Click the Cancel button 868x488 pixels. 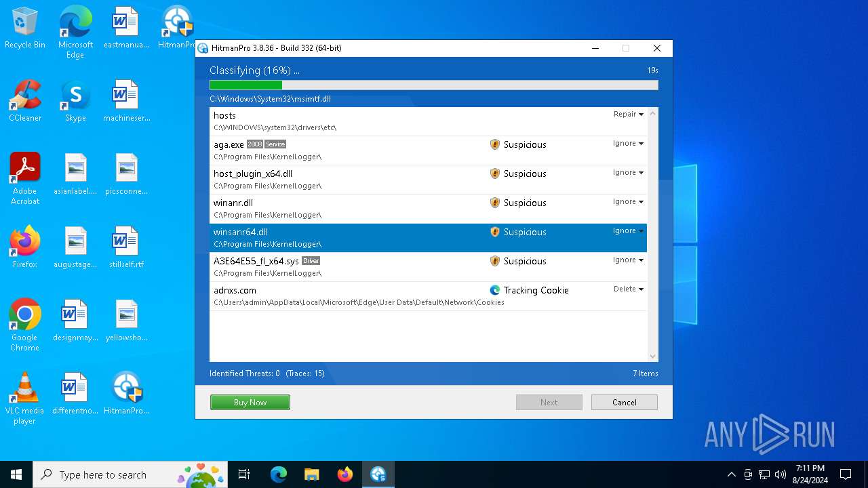point(625,403)
